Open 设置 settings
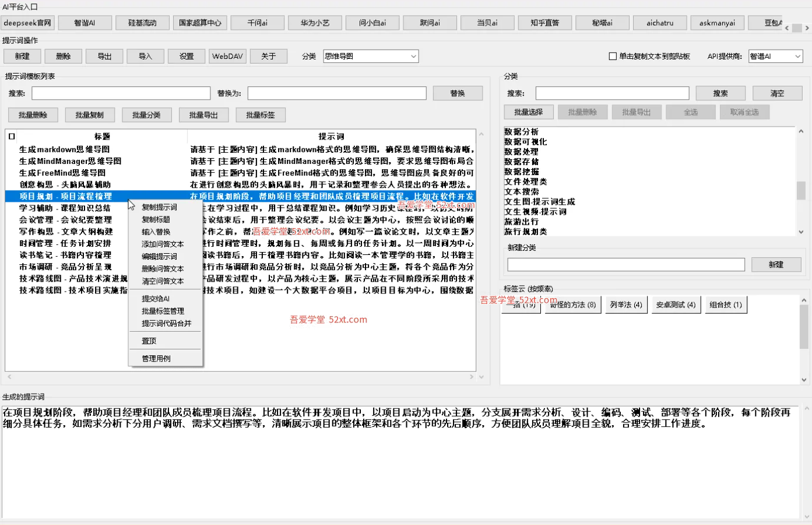This screenshot has width=812, height=525. (x=187, y=57)
